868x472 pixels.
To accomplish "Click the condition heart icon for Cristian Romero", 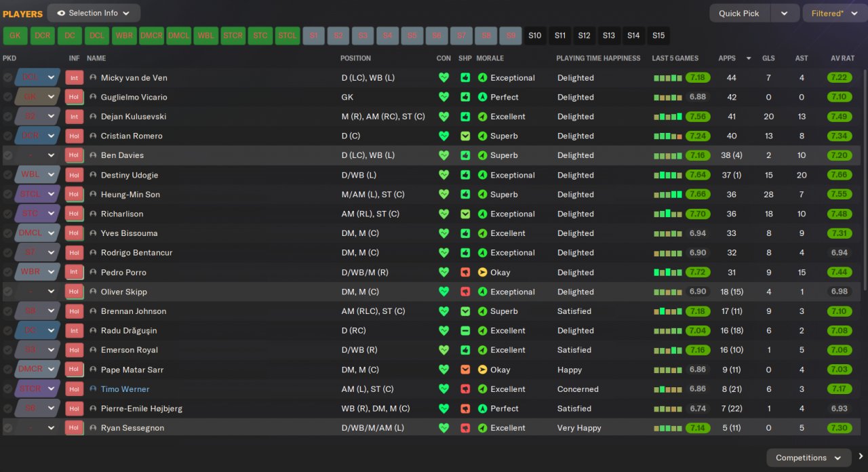I will tap(444, 136).
